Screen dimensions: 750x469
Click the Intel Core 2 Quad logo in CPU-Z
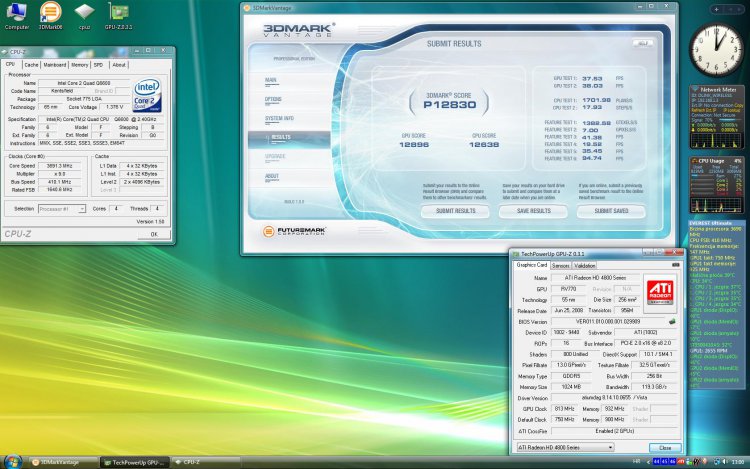coord(147,95)
